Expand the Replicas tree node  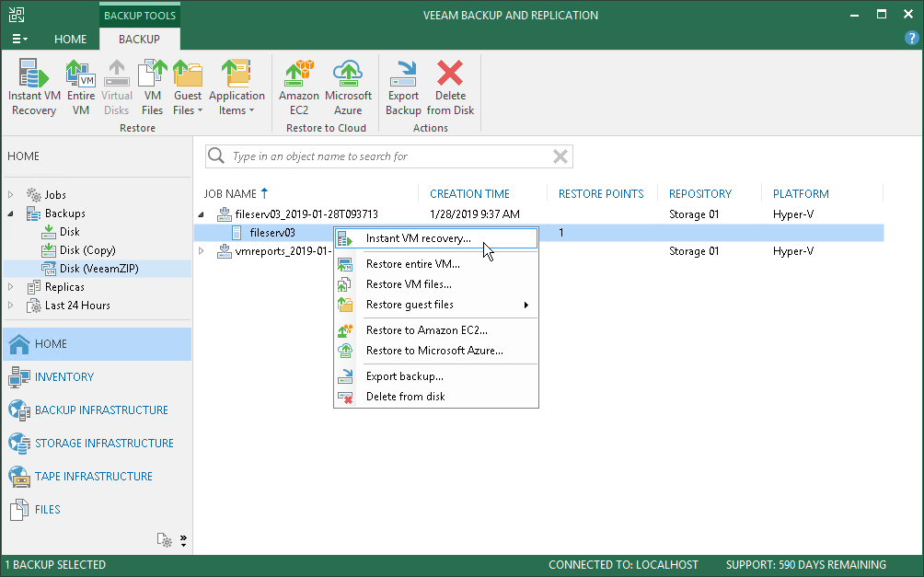[x=11, y=287]
